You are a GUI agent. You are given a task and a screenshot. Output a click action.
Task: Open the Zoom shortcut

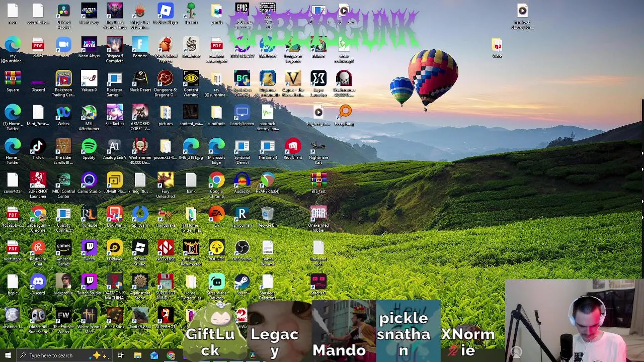(x=63, y=48)
